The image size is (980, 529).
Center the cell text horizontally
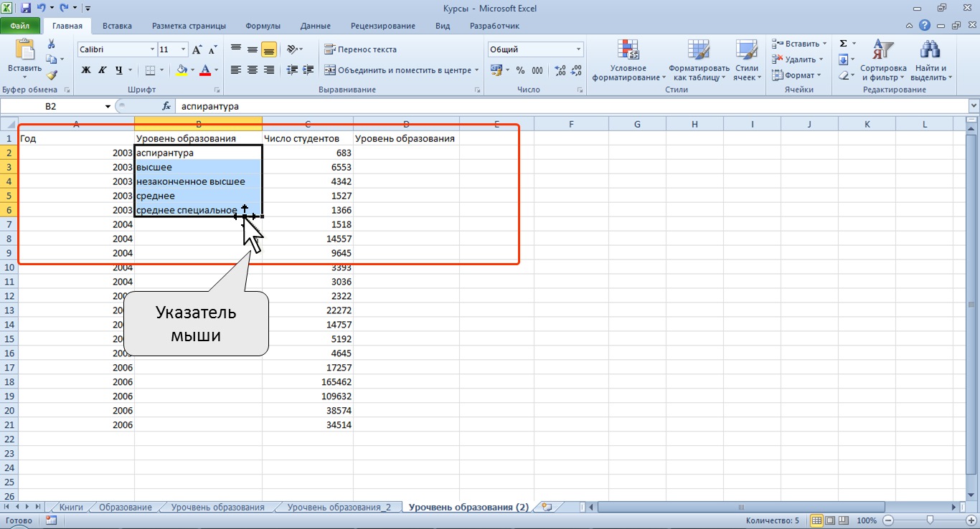[x=253, y=70]
